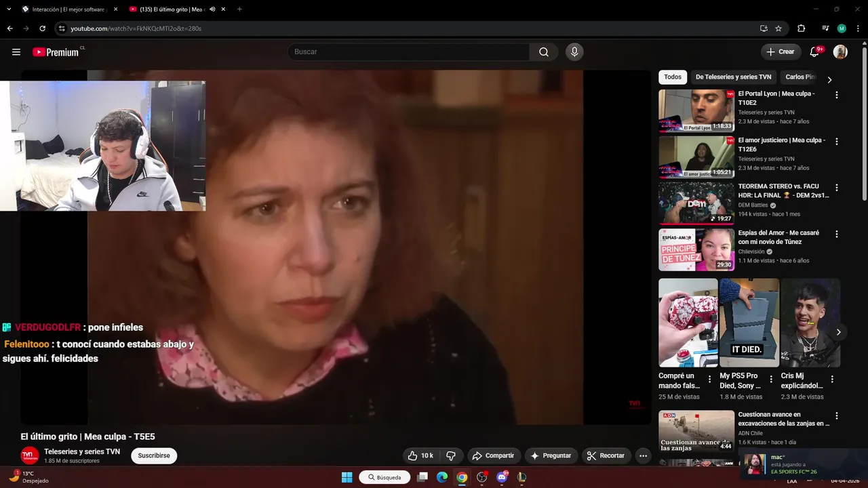Show next filter chips with arrow

pos(829,79)
